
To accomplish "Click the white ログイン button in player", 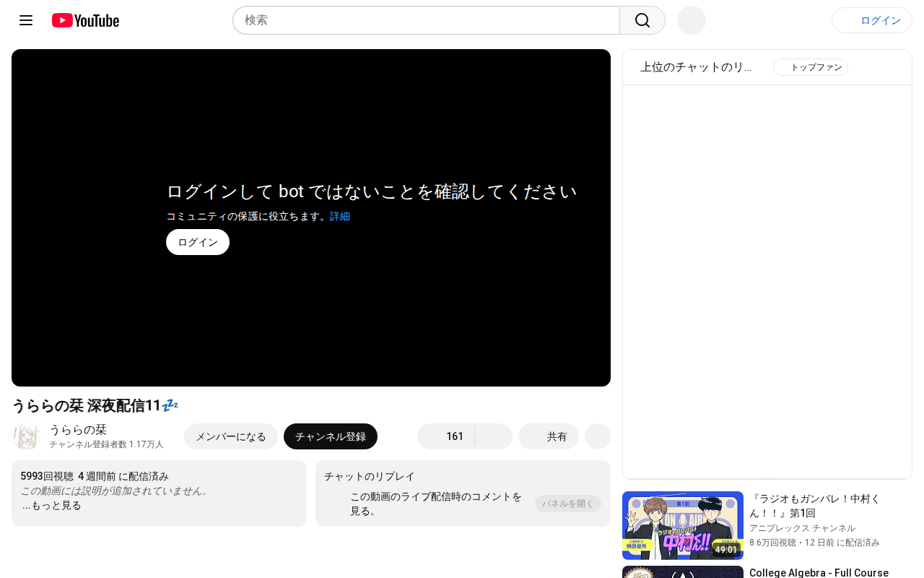I will (198, 242).
